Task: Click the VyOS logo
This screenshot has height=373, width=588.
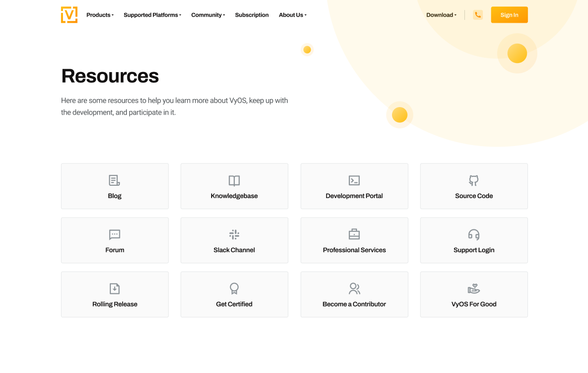Action: [x=69, y=15]
